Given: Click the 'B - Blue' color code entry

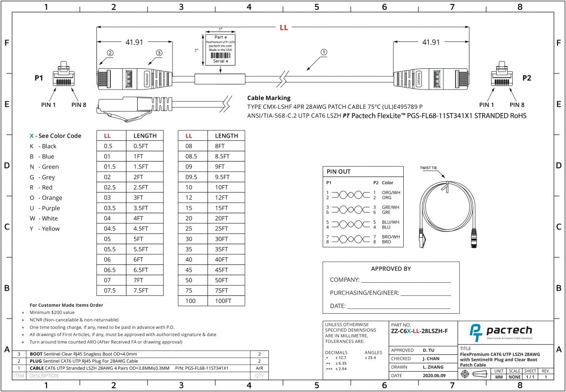Looking at the screenshot, I should (x=42, y=156).
